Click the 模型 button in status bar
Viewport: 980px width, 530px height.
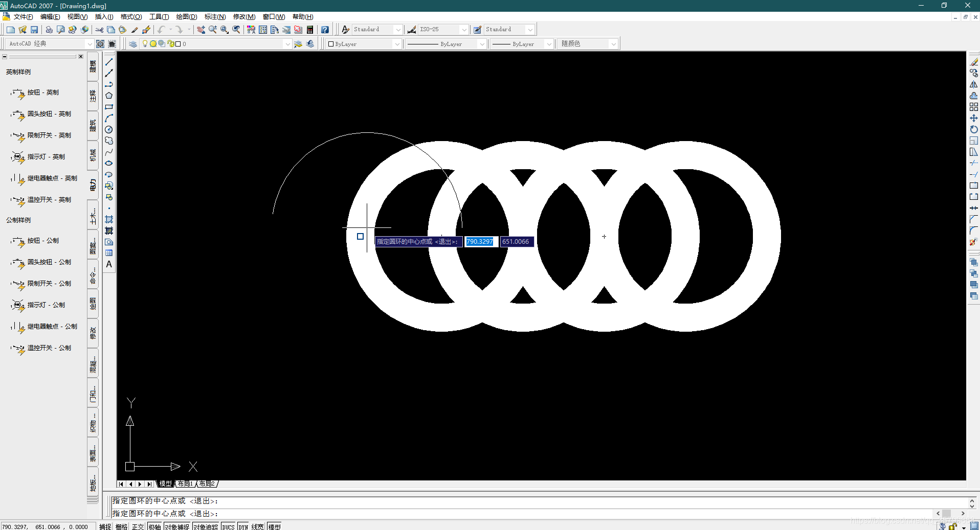point(274,526)
